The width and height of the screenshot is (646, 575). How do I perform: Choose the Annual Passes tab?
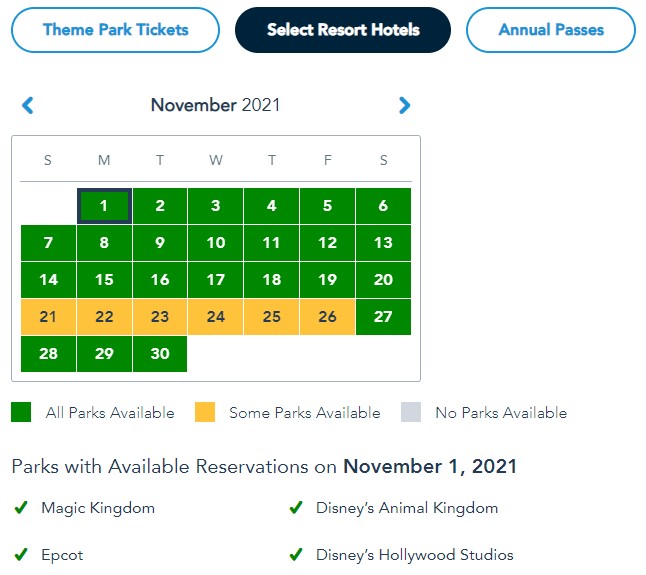[551, 30]
